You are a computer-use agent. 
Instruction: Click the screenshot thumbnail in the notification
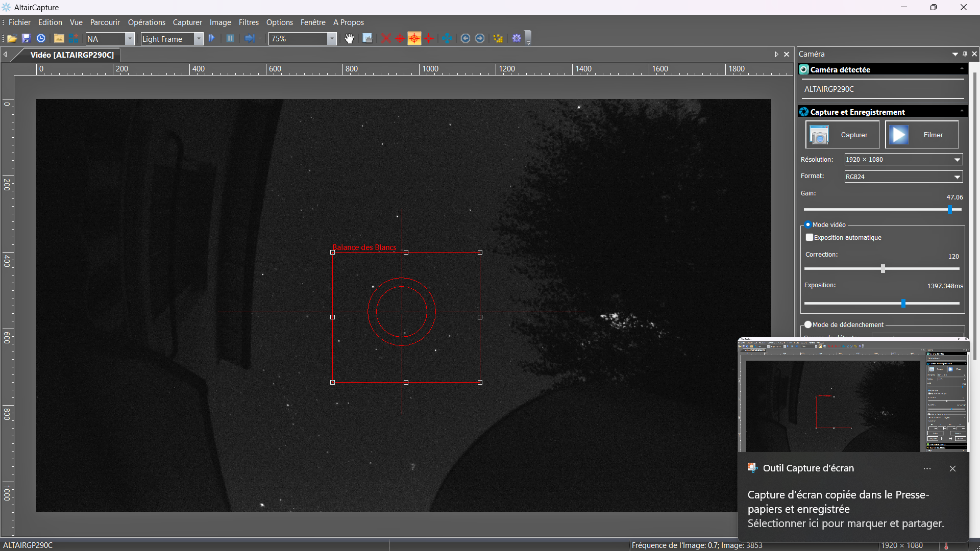pyautogui.click(x=853, y=395)
